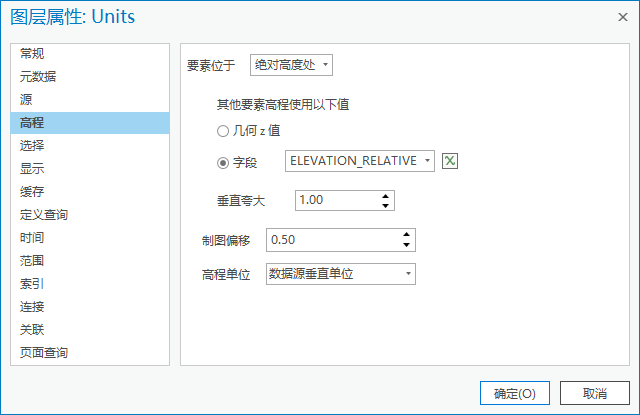
Task: Close the Units layer properties dialog
Action: [622, 18]
